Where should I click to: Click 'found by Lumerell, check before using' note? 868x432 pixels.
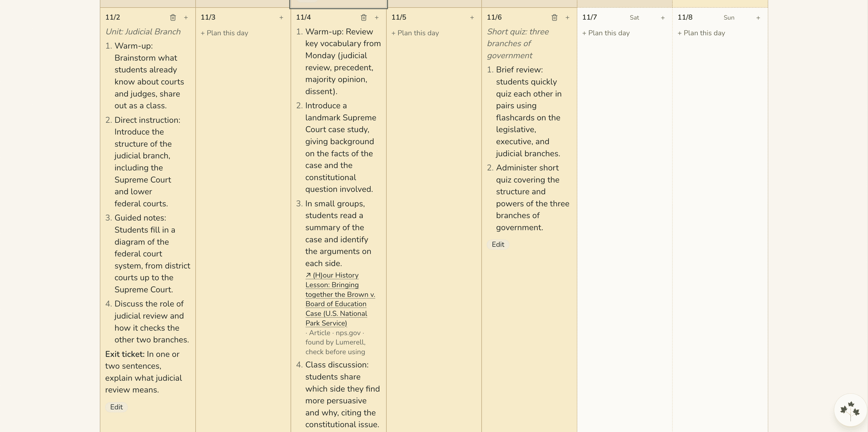335,347
